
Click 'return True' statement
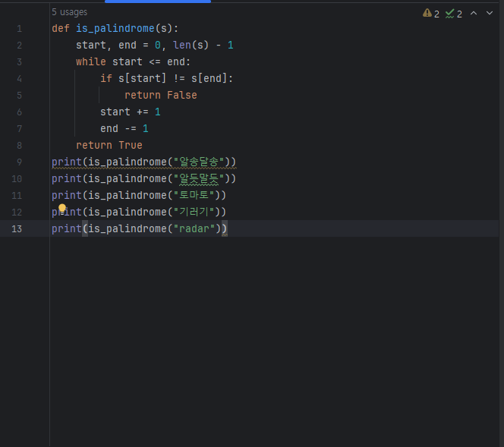pyautogui.click(x=109, y=145)
